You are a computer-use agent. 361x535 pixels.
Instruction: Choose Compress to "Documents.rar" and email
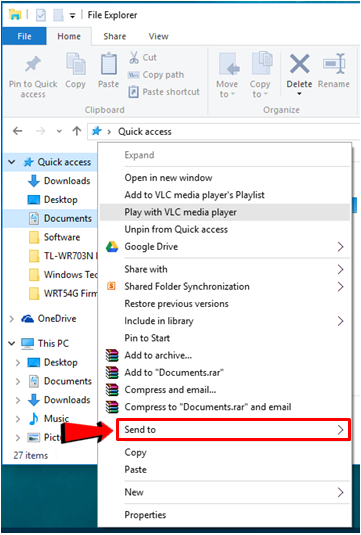coord(225,407)
